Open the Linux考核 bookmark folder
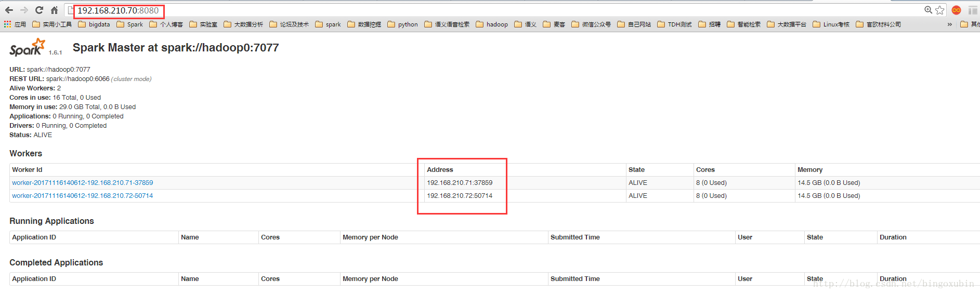Screen dimensions: 980x294 831,24
